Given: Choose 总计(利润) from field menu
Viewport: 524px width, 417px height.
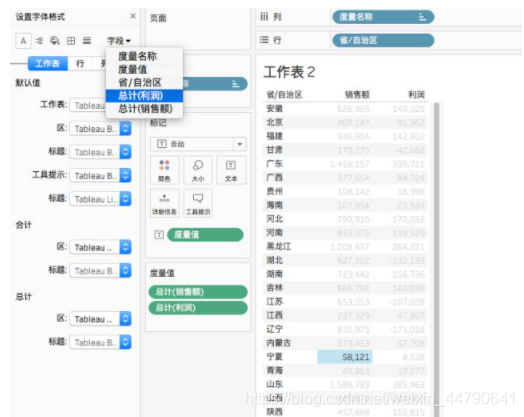Looking at the screenshot, I should click(x=144, y=96).
